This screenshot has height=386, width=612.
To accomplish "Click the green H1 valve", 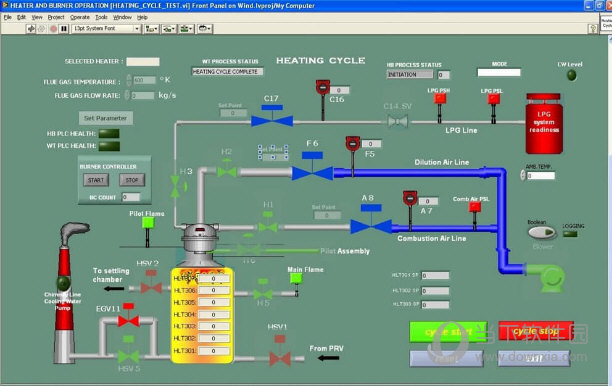I will coord(268,227).
